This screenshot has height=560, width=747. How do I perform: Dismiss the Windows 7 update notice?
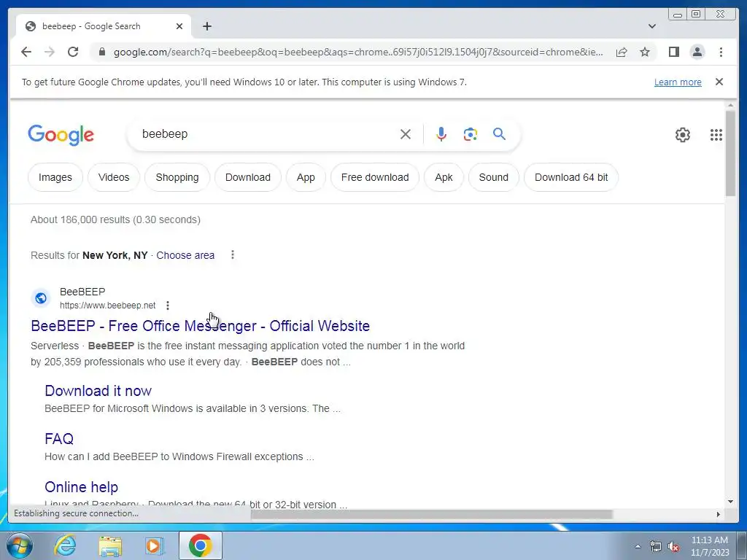point(719,82)
